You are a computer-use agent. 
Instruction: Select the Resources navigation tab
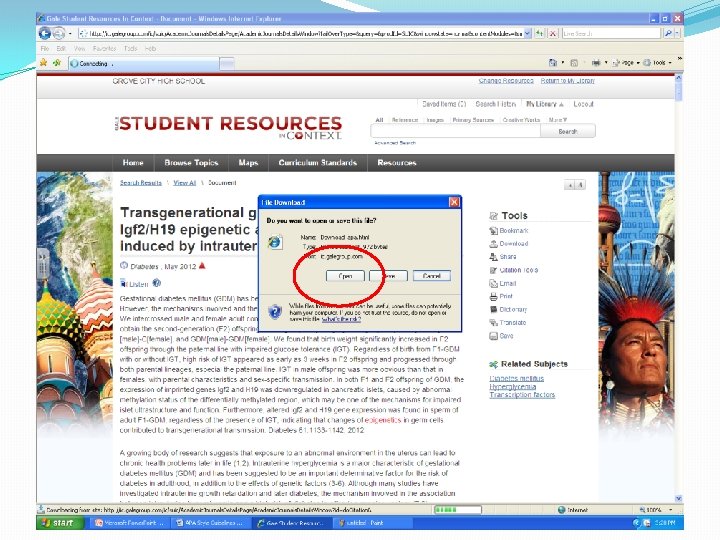click(x=397, y=163)
